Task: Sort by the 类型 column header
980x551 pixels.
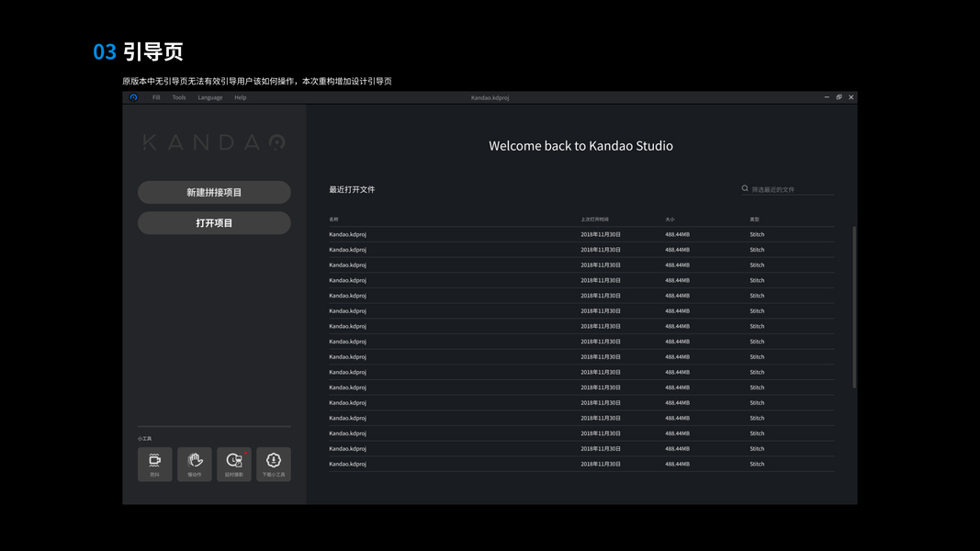Action: tap(754, 219)
